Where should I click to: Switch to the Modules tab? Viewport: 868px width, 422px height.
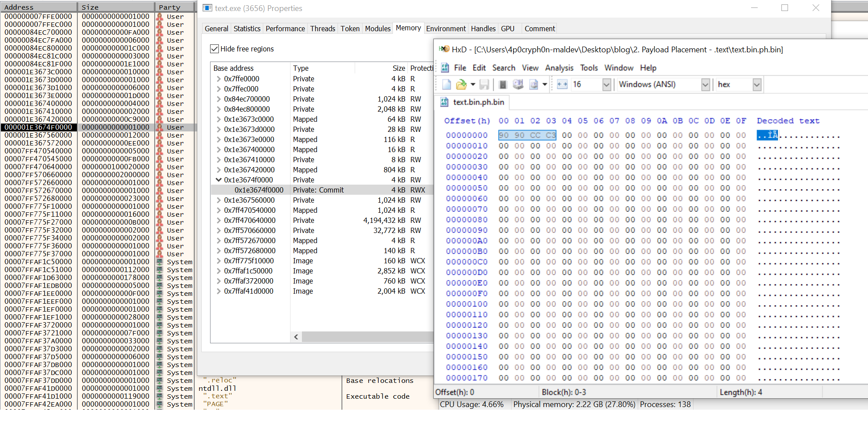(x=378, y=29)
